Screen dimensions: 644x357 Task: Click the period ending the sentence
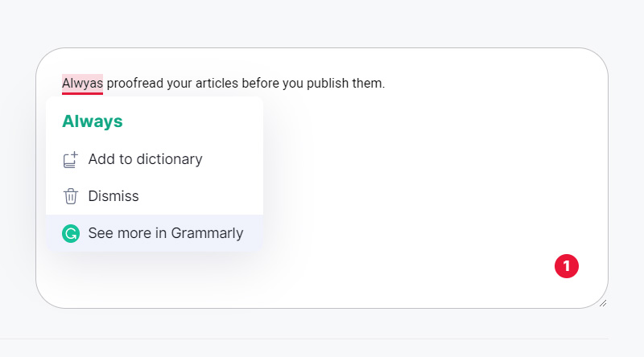pos(384,88)
